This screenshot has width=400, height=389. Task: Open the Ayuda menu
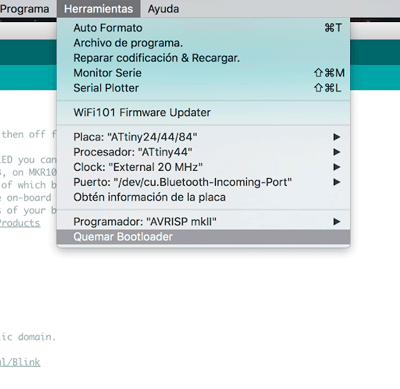click(x=163, y=9)
